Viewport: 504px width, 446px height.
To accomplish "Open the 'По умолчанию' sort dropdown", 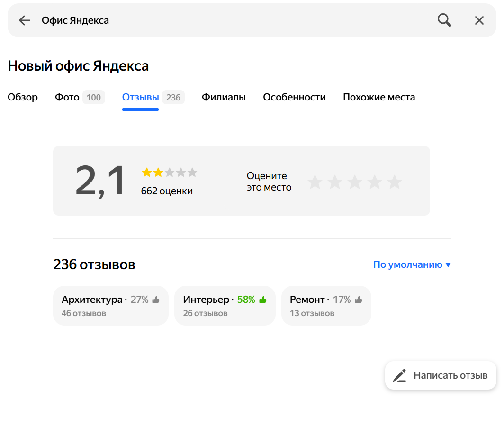I will pos(412,264).
